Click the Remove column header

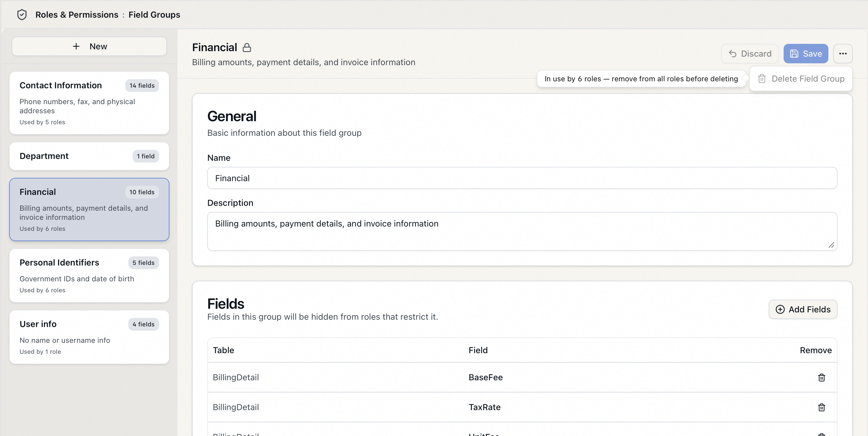tap(816, 350)
